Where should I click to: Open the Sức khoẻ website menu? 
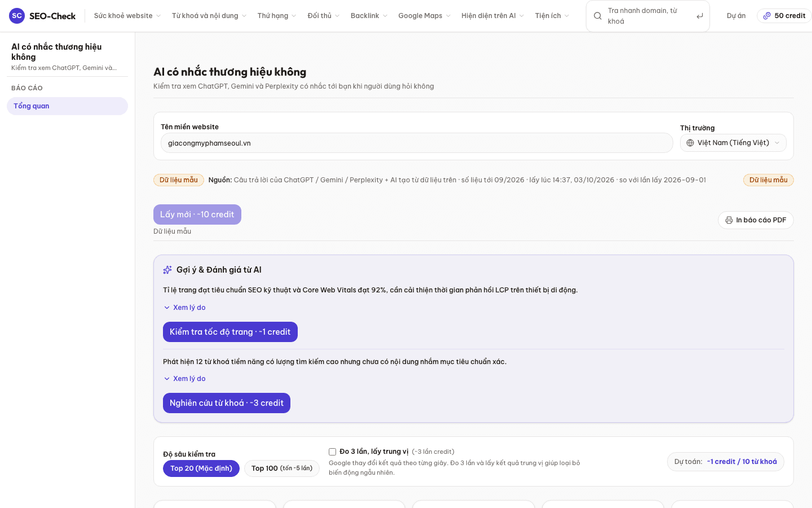pos(127,16)
